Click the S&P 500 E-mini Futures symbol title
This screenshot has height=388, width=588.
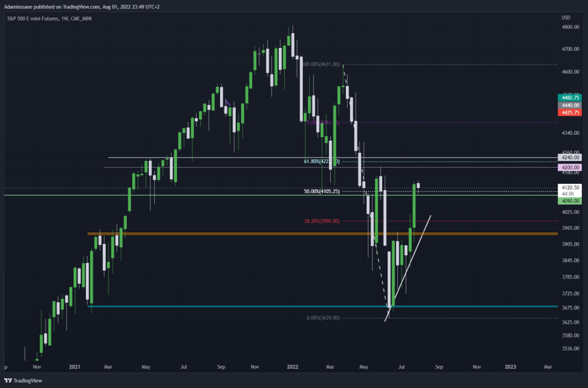(29, 19)
